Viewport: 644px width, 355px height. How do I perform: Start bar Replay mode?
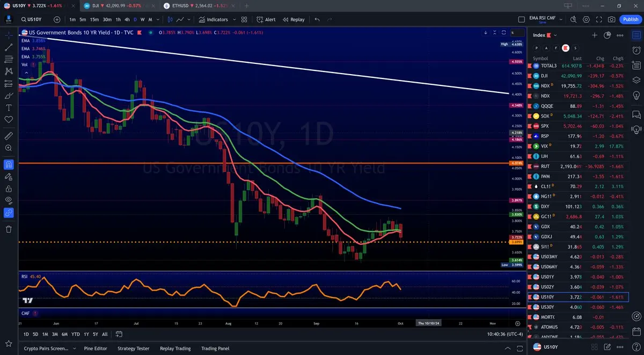pyautogui.click(x=292, y=19)
